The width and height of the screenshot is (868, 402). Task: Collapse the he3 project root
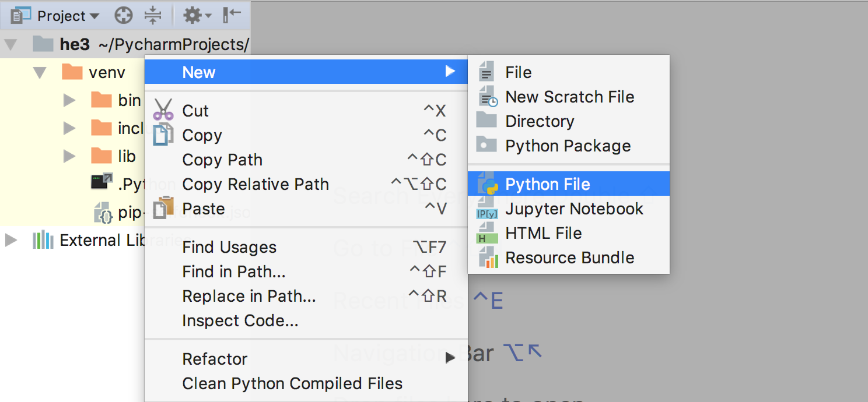pos(10,44)
